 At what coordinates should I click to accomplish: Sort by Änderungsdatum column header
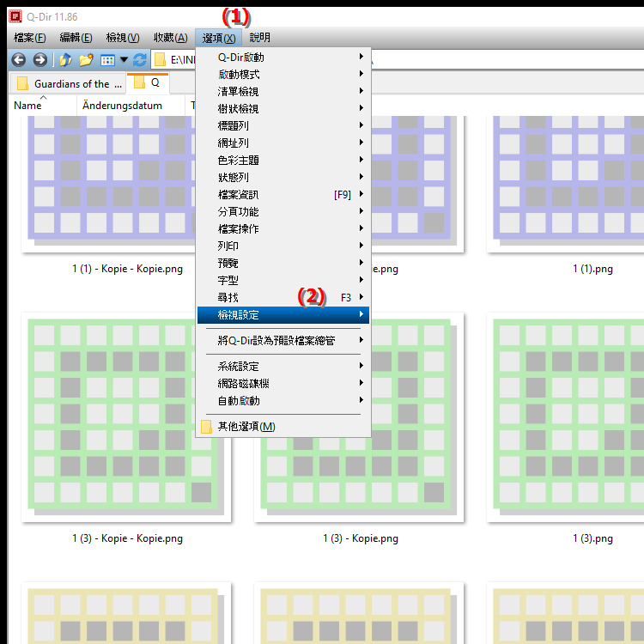(131, 106)
